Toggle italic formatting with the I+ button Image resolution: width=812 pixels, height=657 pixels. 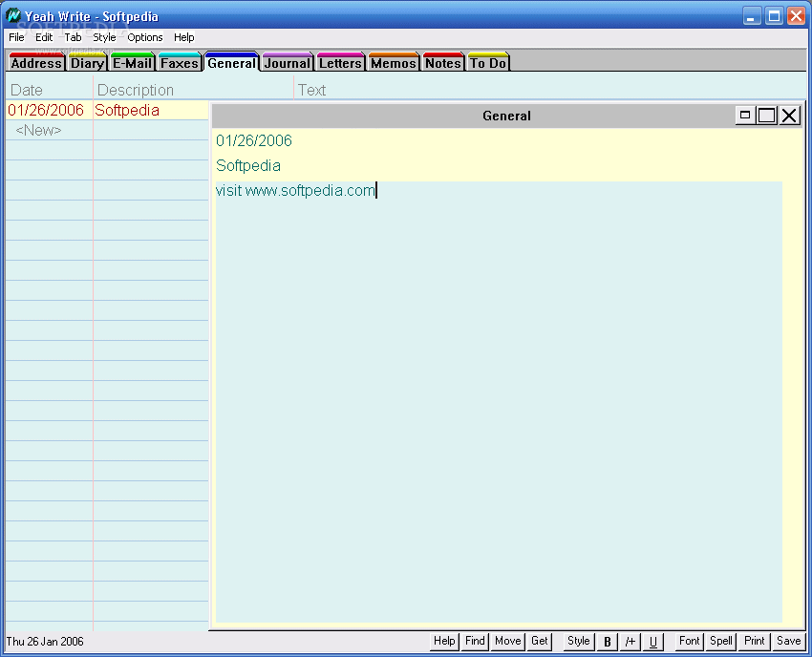tap(630, 642)
